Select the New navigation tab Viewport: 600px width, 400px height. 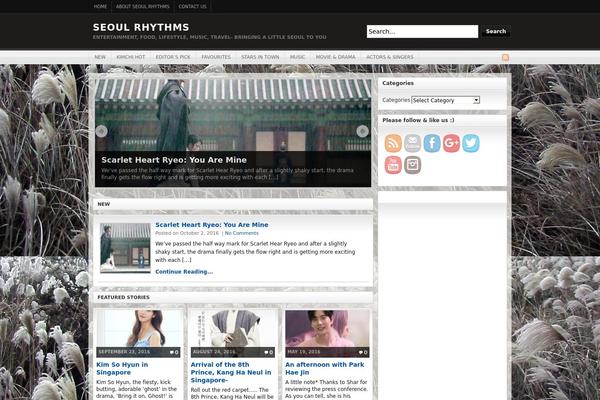point(100,57)
